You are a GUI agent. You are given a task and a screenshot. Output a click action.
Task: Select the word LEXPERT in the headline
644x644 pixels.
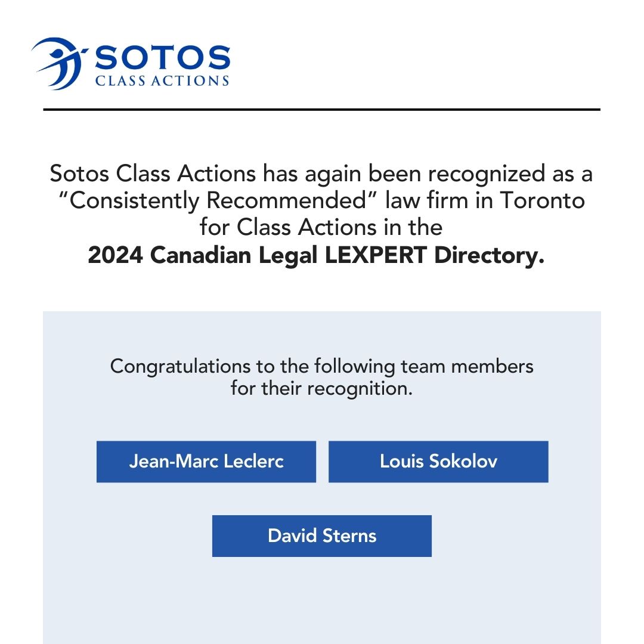point(376,255)
